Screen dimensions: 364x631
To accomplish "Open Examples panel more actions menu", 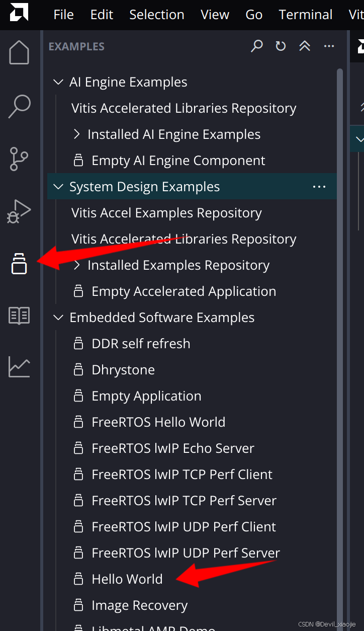I will (329, 46).
